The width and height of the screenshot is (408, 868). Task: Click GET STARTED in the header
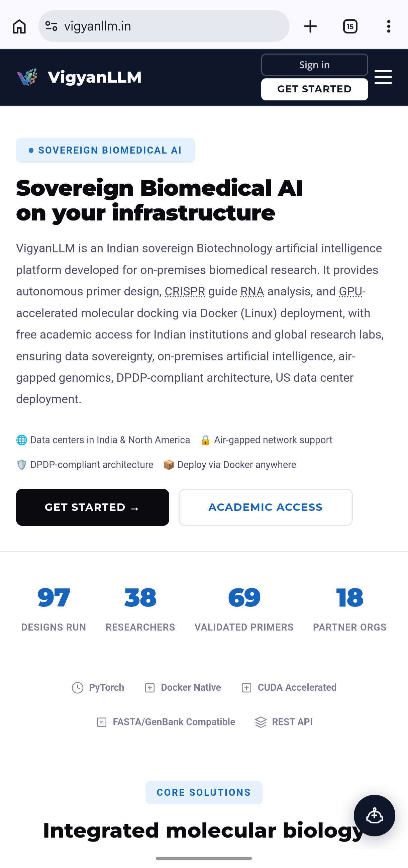point(314,89)
